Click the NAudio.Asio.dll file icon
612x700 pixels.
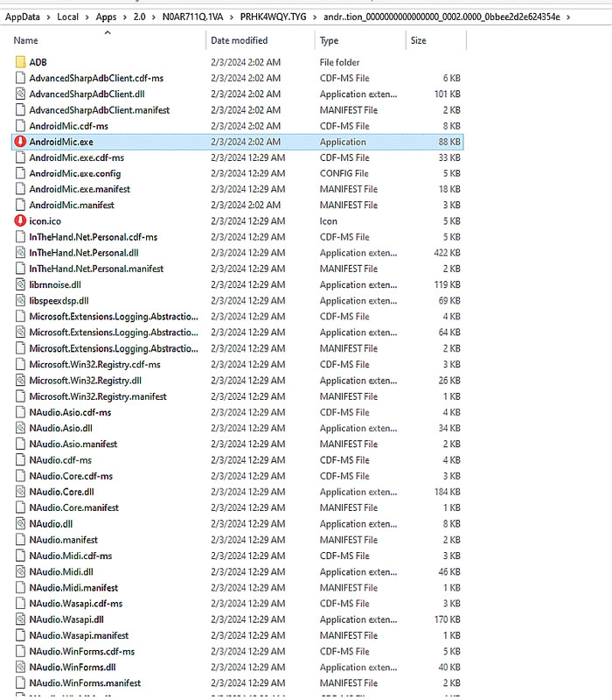coord(20,428)
